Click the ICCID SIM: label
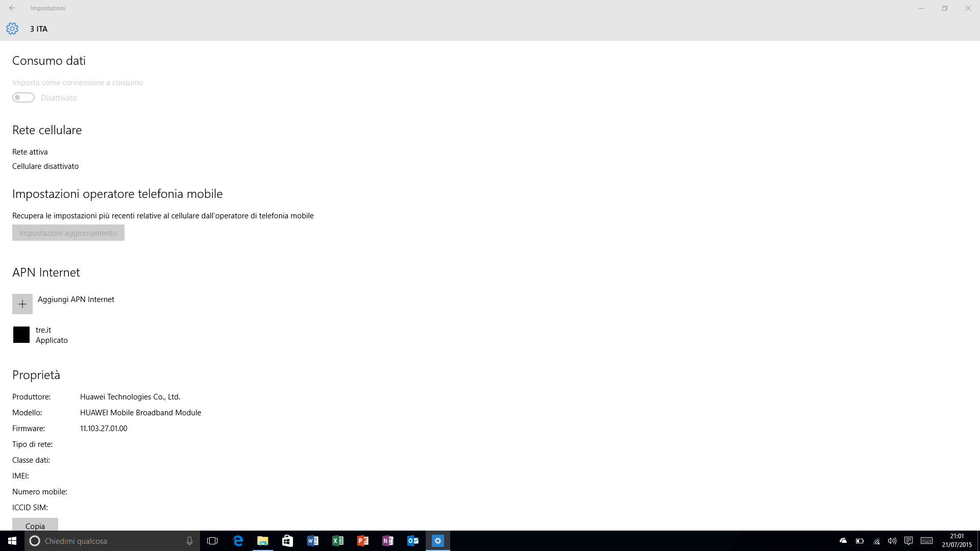Viewport: 980px width, 551px height. point(30,508)
